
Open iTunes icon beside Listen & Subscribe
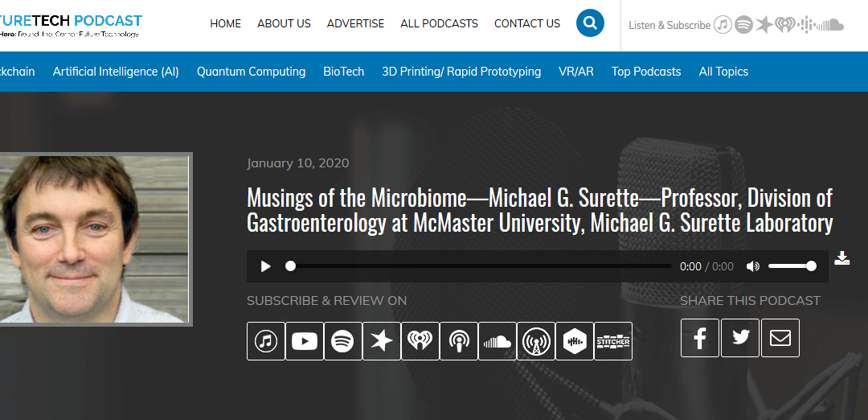click(723, 24)
